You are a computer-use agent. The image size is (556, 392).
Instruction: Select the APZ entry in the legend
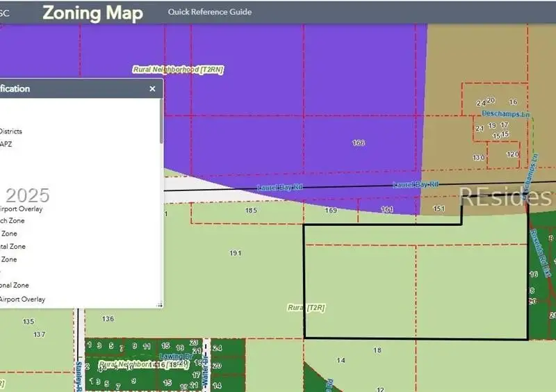6,144
